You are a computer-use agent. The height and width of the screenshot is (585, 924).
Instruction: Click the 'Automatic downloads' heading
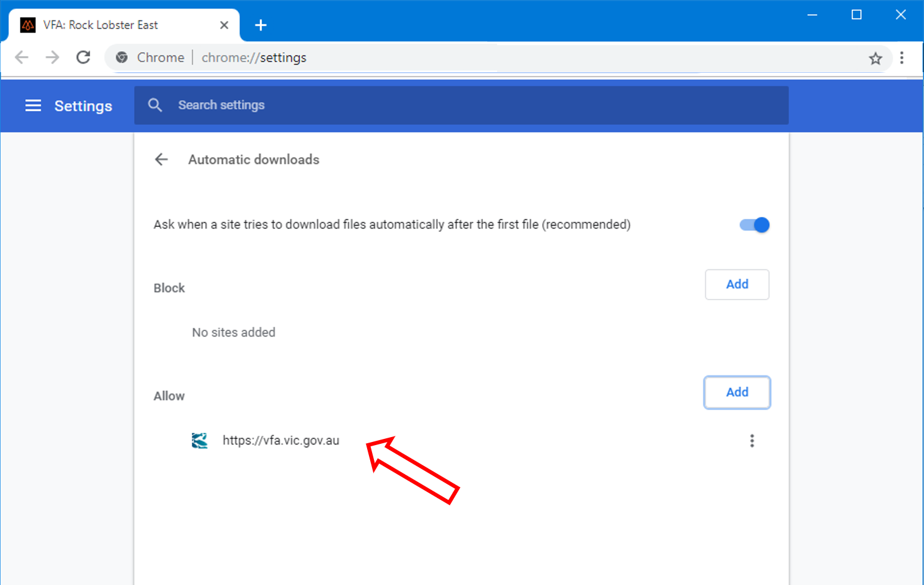254,160
